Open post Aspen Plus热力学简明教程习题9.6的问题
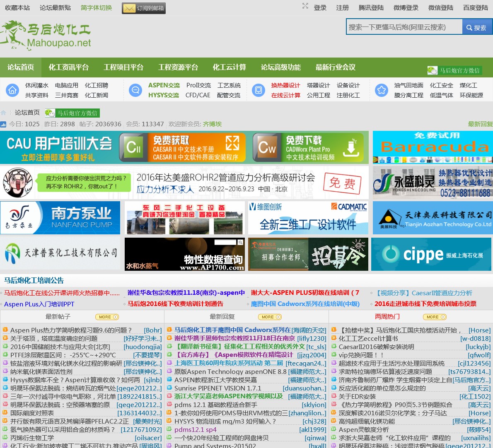 [71, 330]
